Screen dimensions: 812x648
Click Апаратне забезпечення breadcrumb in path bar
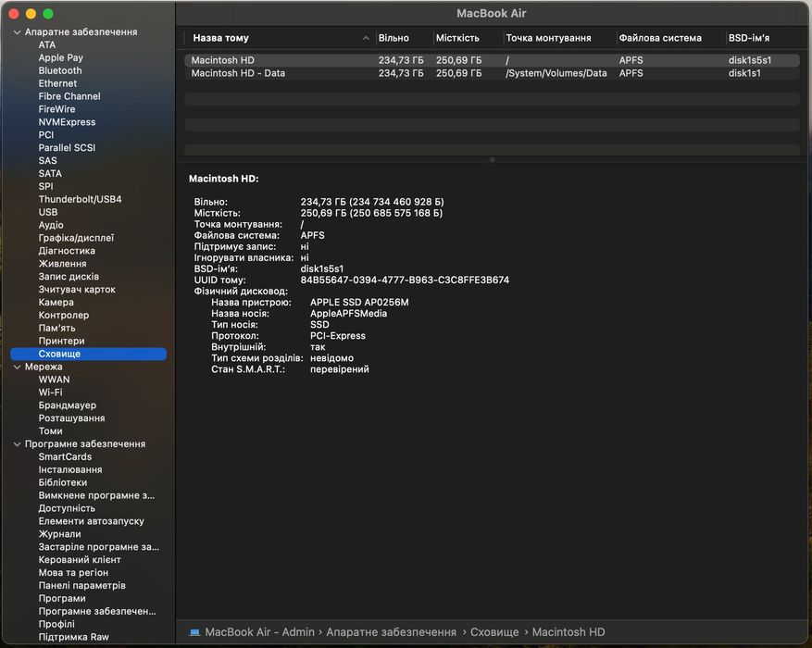click(391, 632)
